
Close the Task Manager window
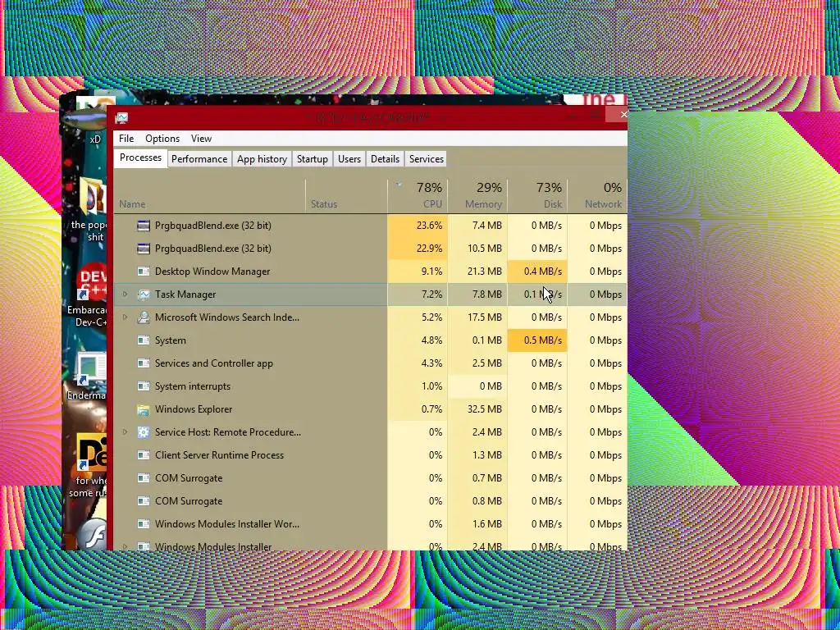click(617, 114)
